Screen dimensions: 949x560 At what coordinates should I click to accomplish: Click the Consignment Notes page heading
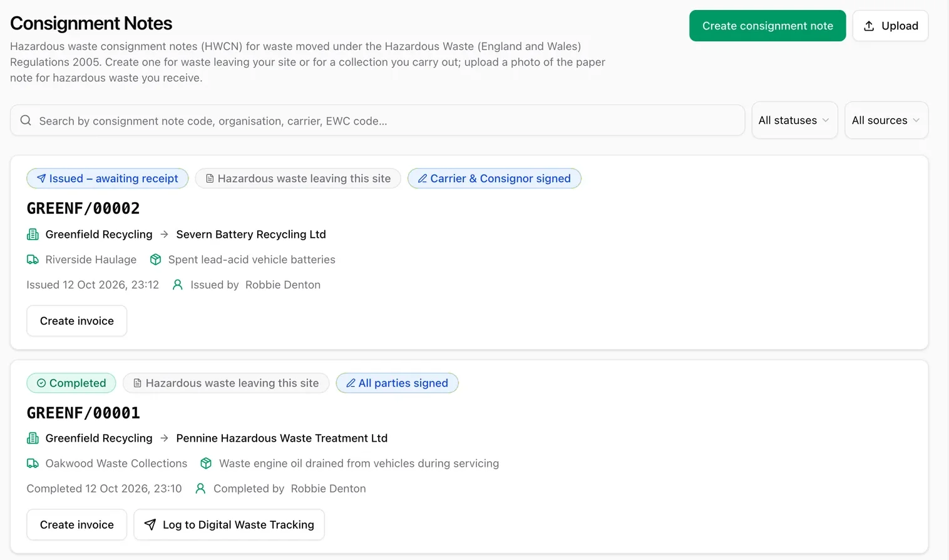[x=91, y=23]
